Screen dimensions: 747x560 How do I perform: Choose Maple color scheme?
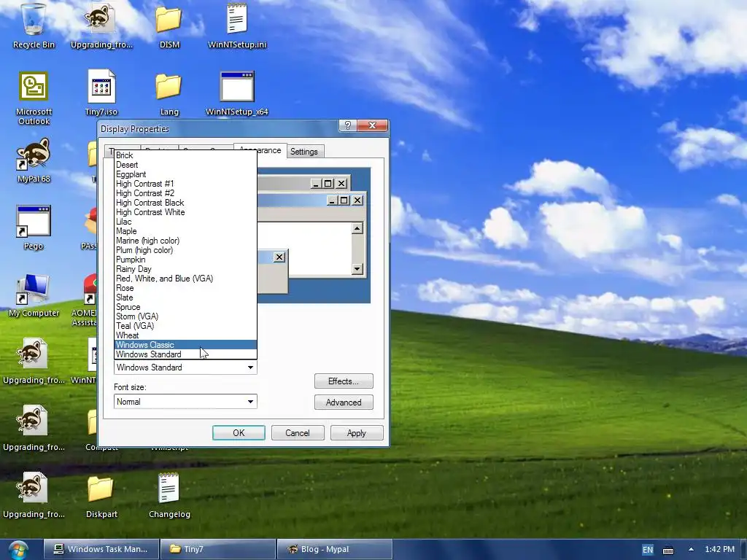click(186, 231)
